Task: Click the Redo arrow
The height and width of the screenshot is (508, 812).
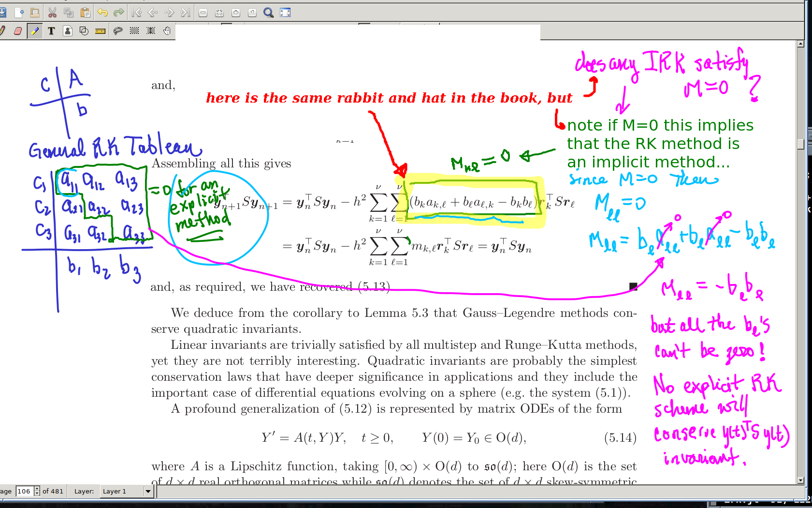Action: pos(118,13)
